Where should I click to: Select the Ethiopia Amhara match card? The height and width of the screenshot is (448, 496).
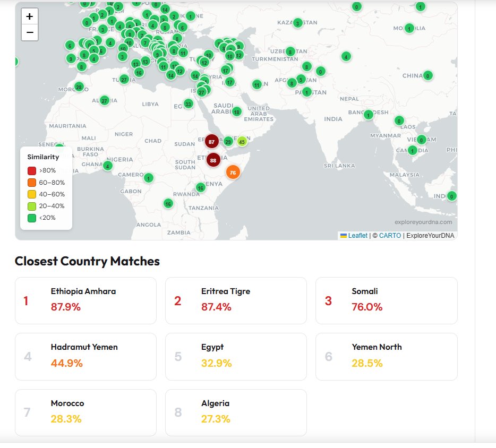click(85, 300)
